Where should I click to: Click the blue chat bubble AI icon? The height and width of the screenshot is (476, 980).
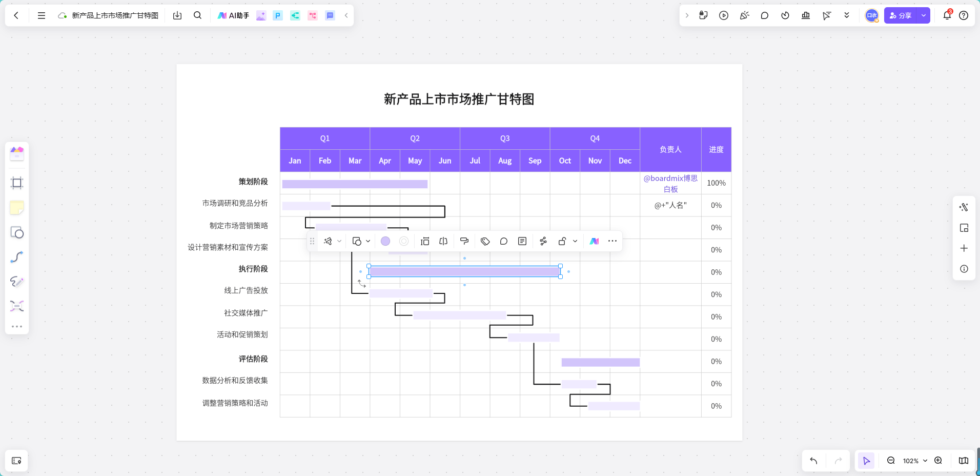pyautogui.click(x=330, y=15)
